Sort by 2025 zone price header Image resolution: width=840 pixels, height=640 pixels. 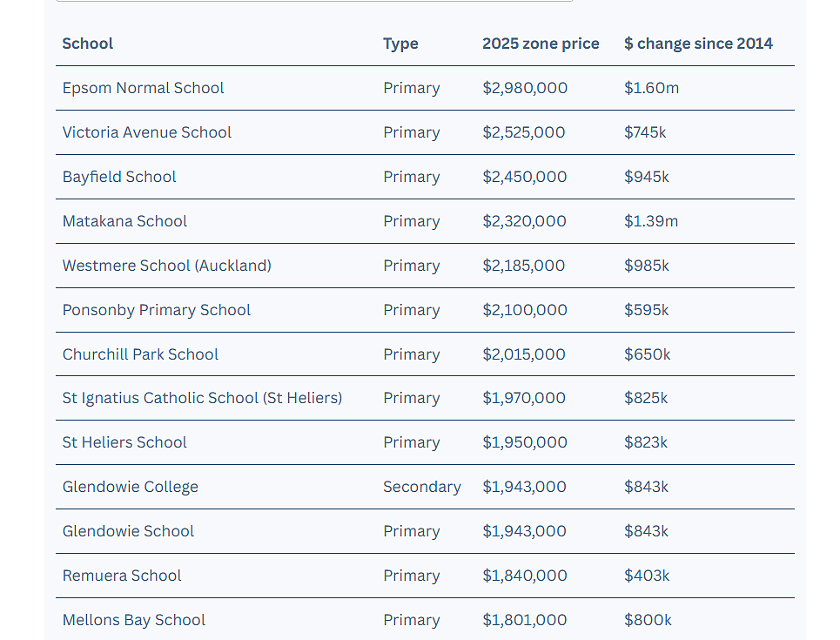(x=541, y=44)
